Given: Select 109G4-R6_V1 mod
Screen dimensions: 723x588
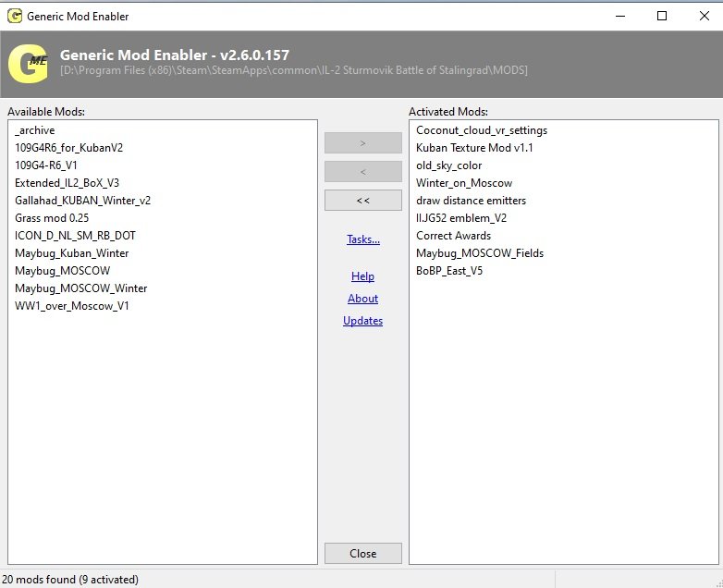Looking at the screenshot, I should (46, 165).
